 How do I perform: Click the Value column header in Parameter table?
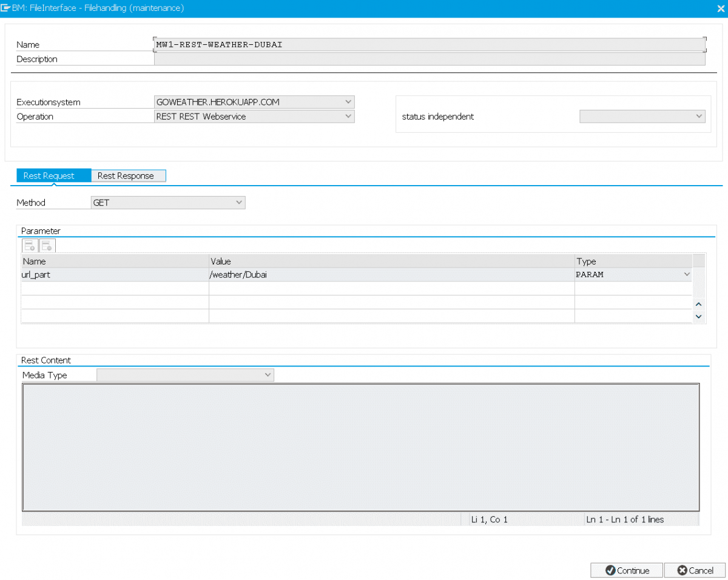(392, 261)
